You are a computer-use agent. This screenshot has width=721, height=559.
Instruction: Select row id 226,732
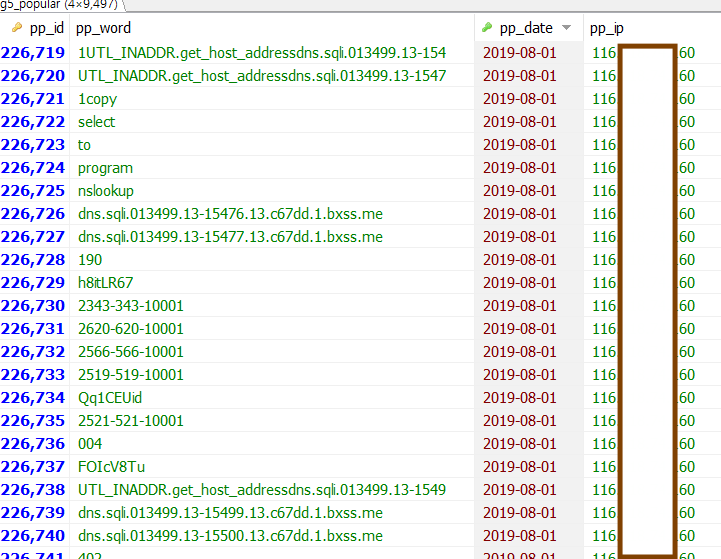(x=33, y=352)
